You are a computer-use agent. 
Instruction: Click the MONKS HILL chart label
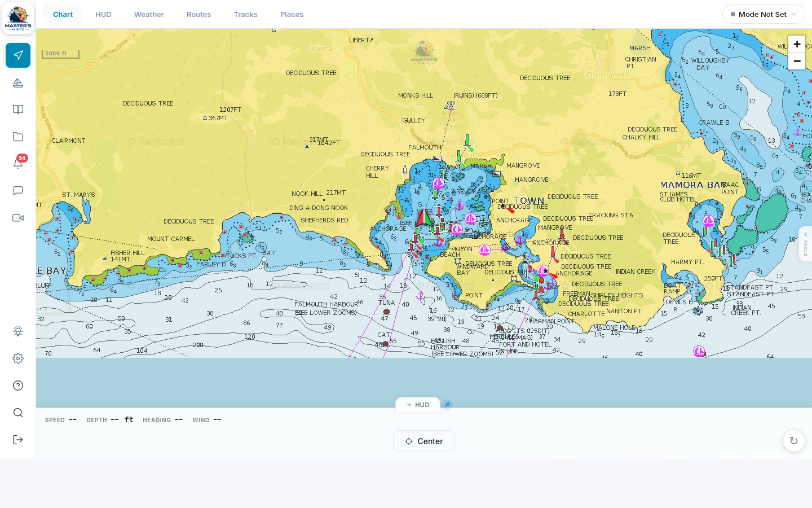(416, 95)
